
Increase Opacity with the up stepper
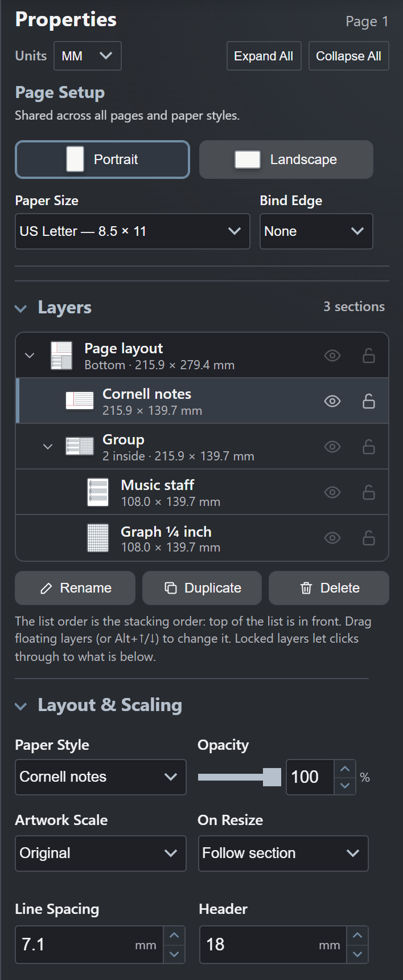pos(345,769)
